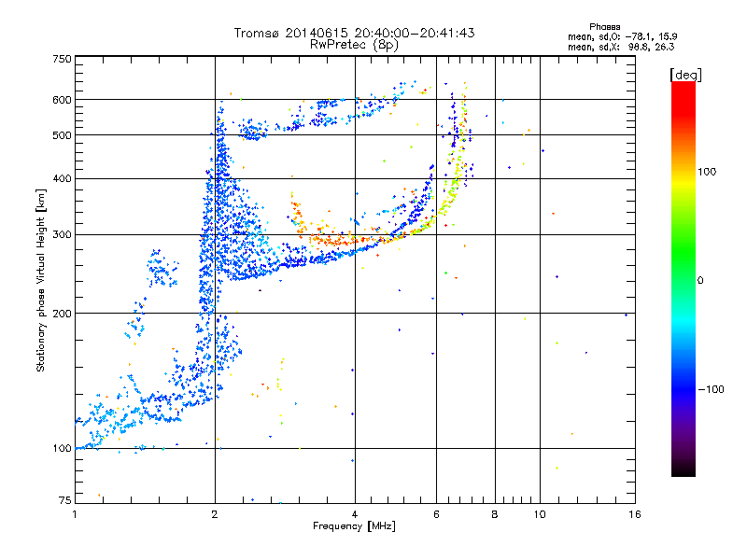Click the 'RwPretec (8p)' subtitle
This screenshot has width=747, height=560.
click(354, 45)
